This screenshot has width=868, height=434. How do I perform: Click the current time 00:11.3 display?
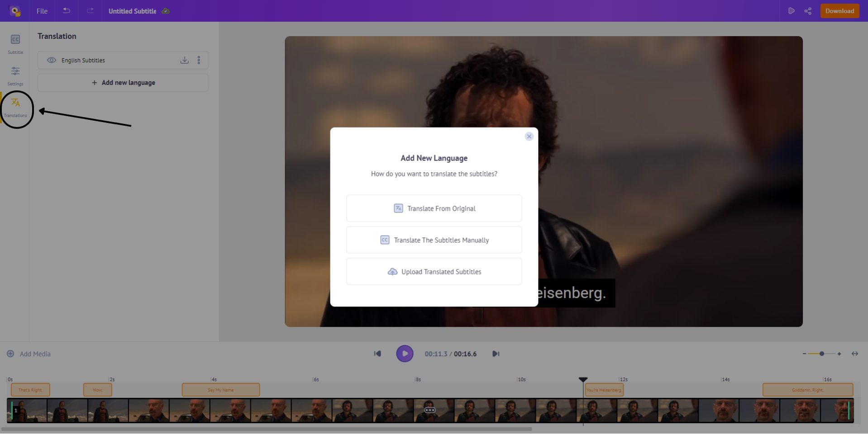[436, 354]
